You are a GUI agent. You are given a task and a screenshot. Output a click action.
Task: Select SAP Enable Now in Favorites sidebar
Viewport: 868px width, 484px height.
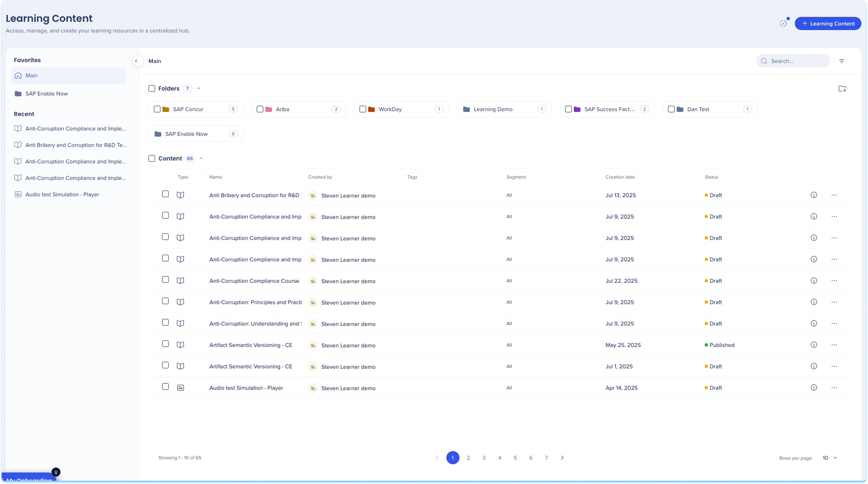pyautogui.click(x=46, y=93)
